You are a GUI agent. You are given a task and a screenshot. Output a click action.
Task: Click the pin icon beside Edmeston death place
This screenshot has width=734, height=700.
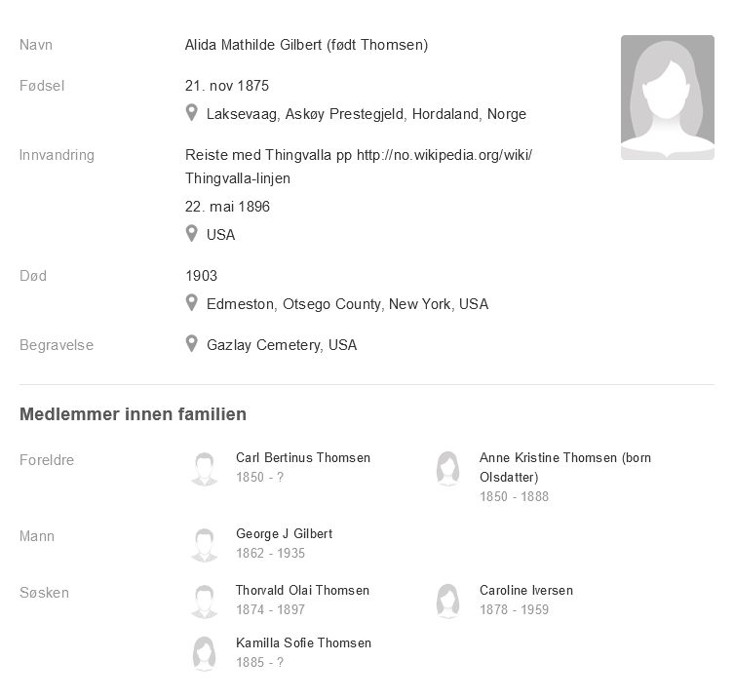click(192, 303)
